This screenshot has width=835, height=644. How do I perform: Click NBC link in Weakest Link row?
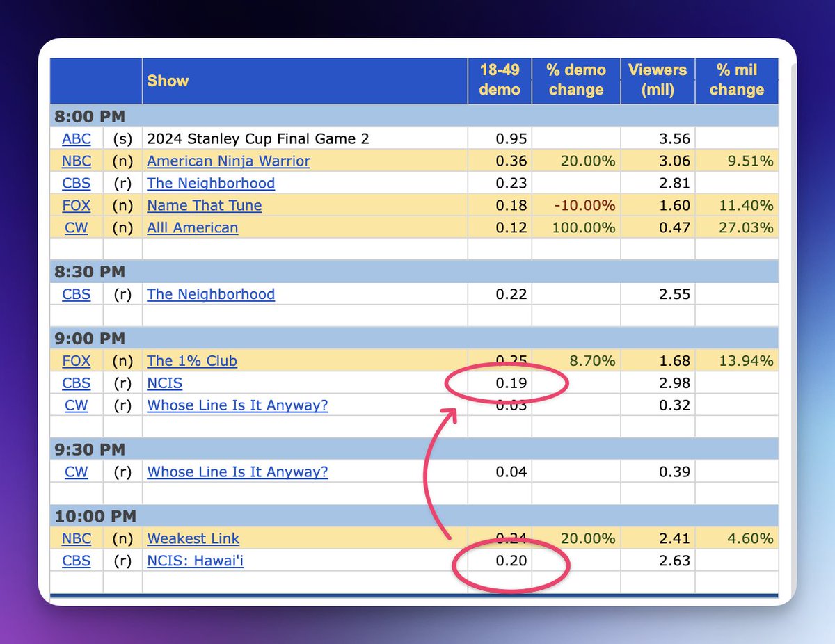[77, 539]
